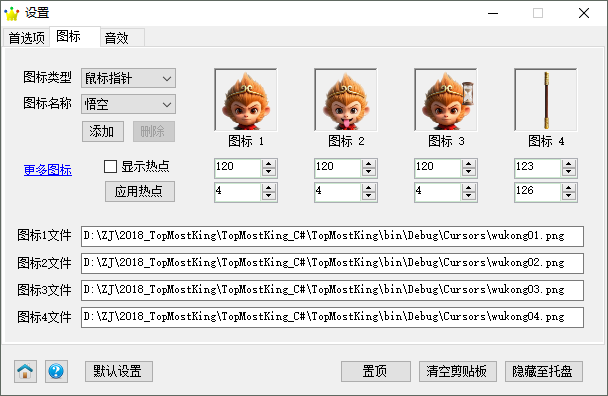Decrease 图标 2 upper hotspot value
Screen dimensions: 608x396
point(369,172)
